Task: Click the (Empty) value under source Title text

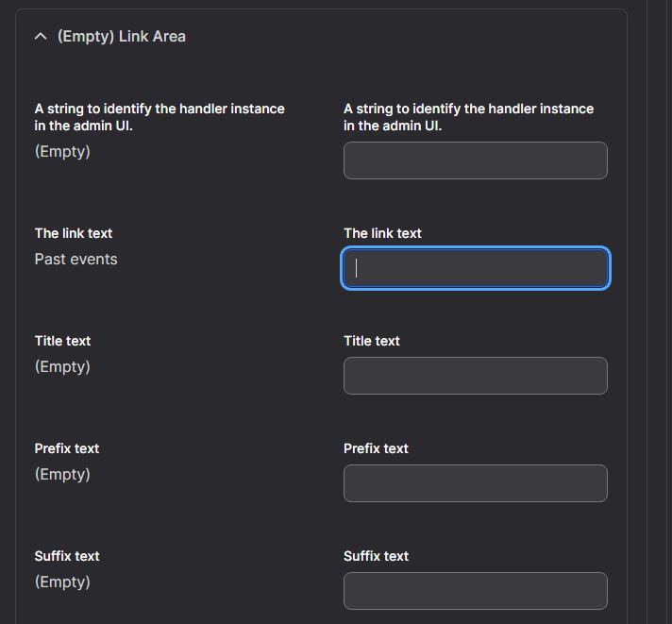Action: (62, 367)
